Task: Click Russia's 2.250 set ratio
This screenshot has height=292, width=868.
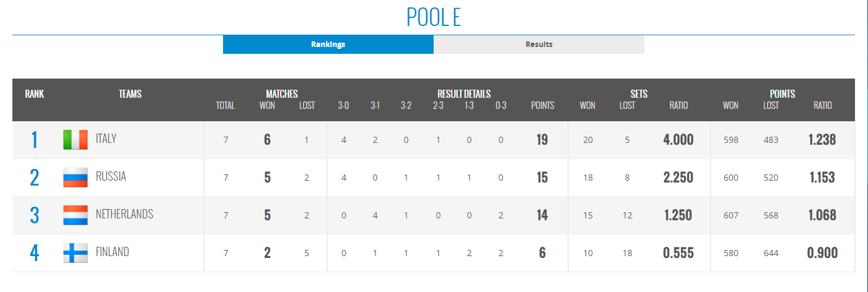Action: point(678,178)
